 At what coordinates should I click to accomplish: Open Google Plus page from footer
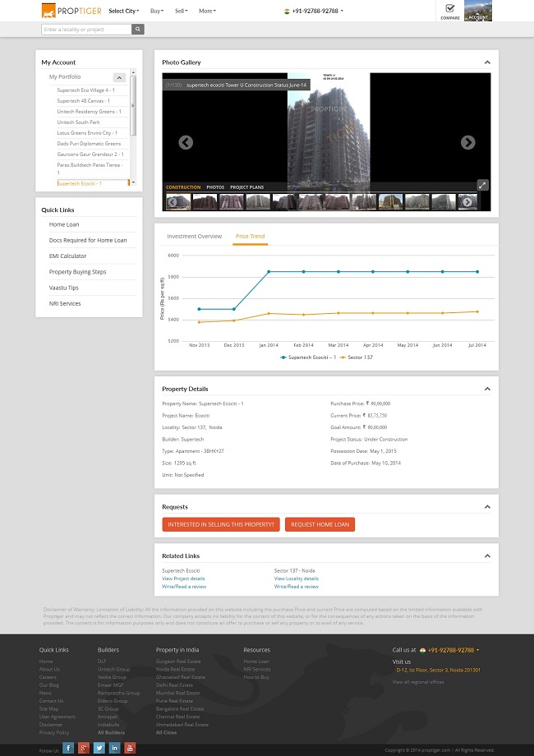84,748
